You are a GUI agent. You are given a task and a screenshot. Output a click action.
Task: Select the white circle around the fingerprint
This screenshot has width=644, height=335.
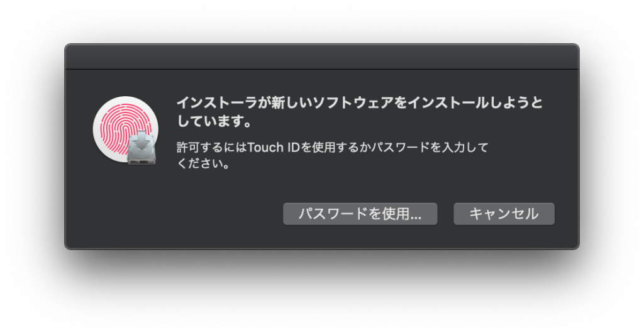125,129
